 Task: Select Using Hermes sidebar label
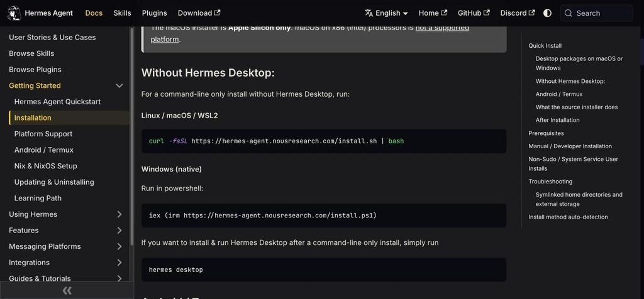click(x=33, y=214)
